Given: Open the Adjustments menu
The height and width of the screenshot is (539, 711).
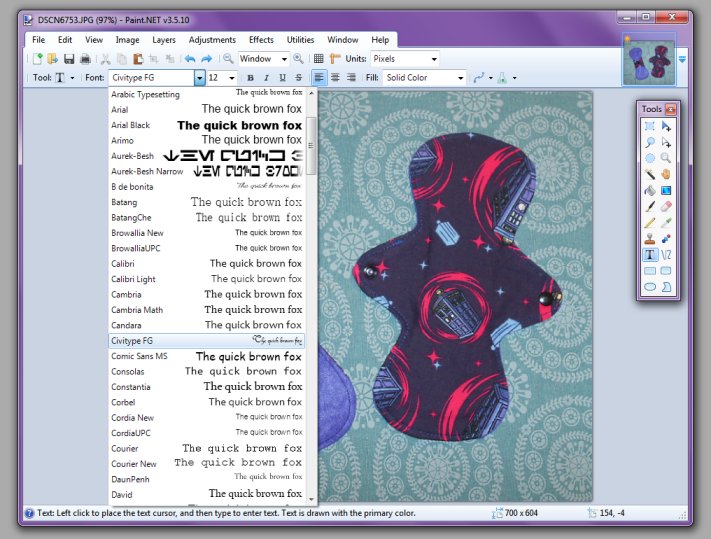Looking at the screenshot, I should pos(212,39).
